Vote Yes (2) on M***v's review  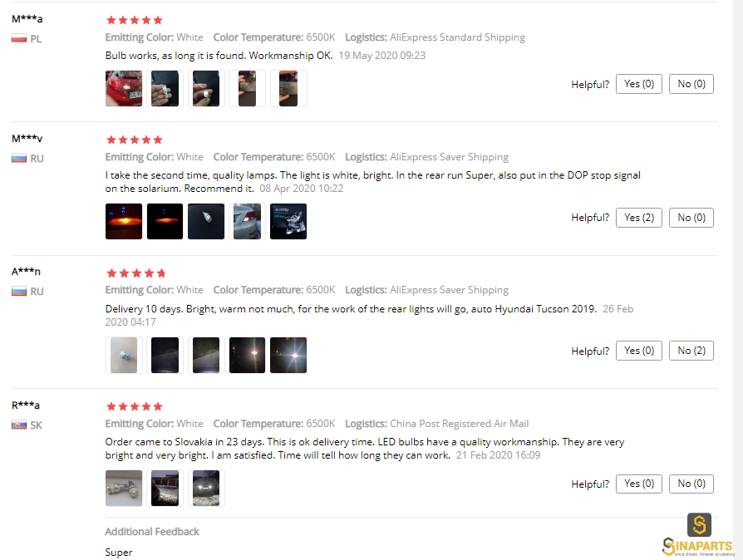639,218
